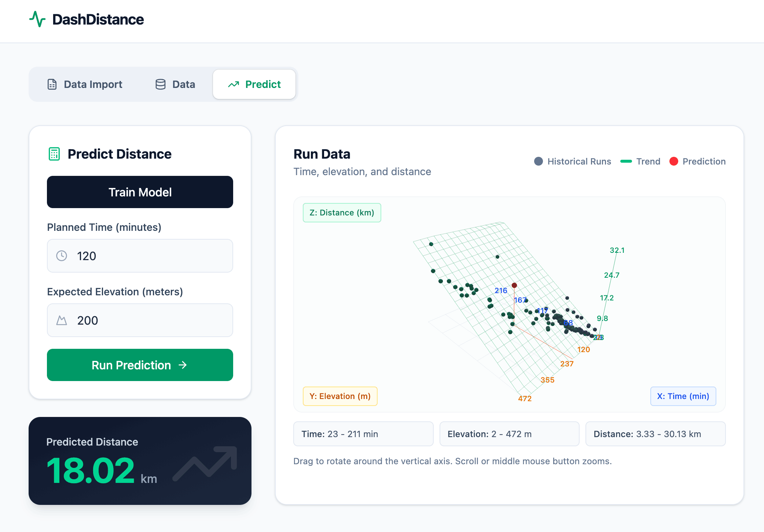764x532 pixels.
Task: Click the red Prediction legend dot
Action: point(674,162)
